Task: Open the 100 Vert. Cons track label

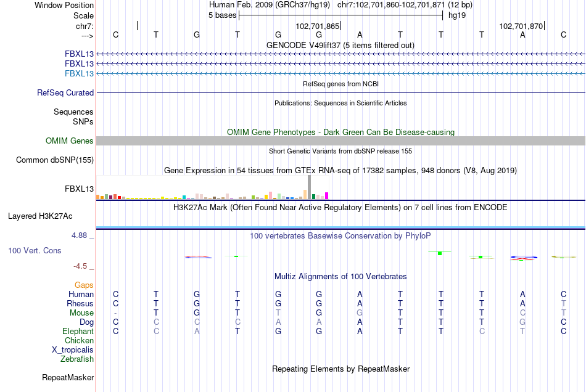Action: [x=35, y=250]
